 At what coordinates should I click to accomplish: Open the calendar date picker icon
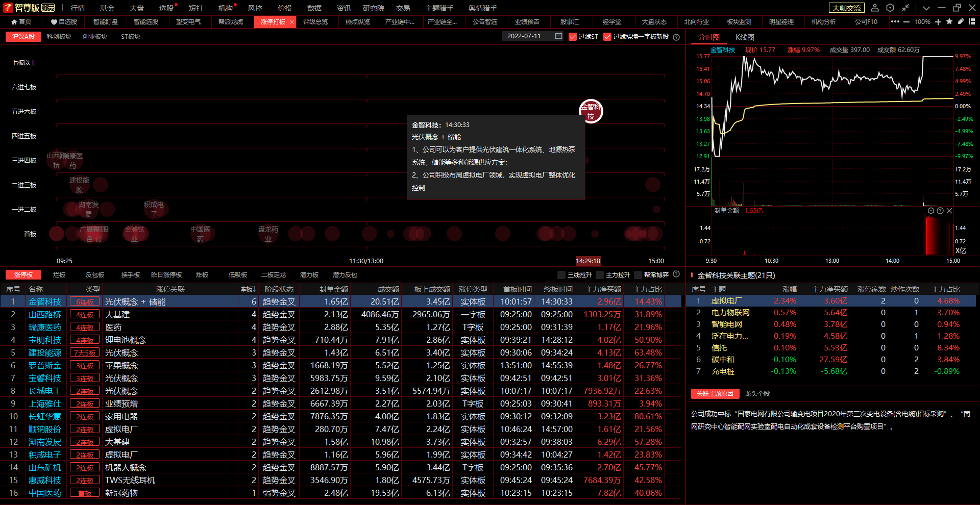(558, 36)
